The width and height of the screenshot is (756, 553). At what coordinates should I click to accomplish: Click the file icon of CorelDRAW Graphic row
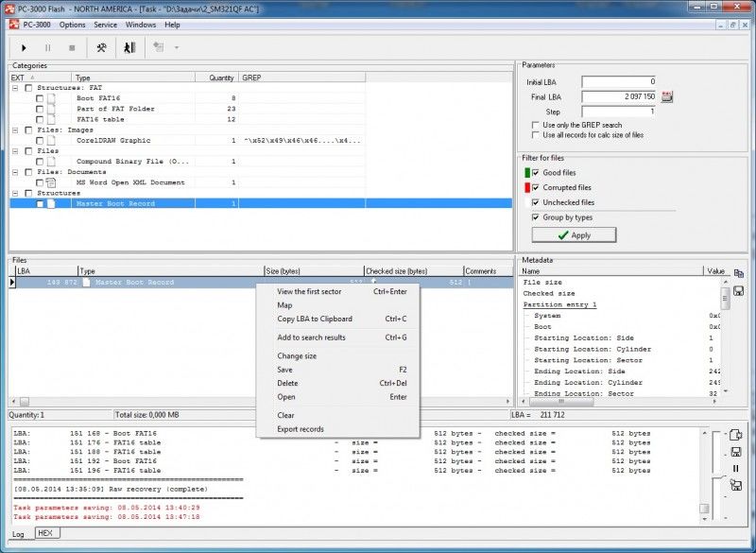click(x=51, y=141)
